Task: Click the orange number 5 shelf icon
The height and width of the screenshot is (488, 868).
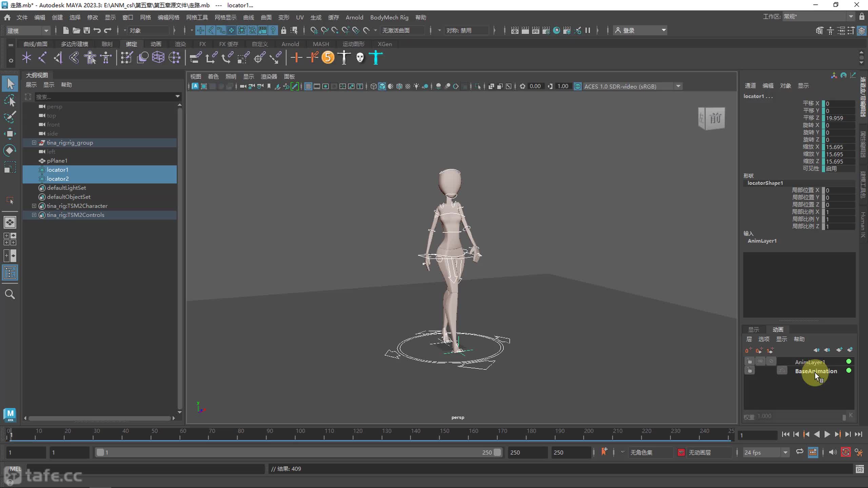Action: [328, 57]
